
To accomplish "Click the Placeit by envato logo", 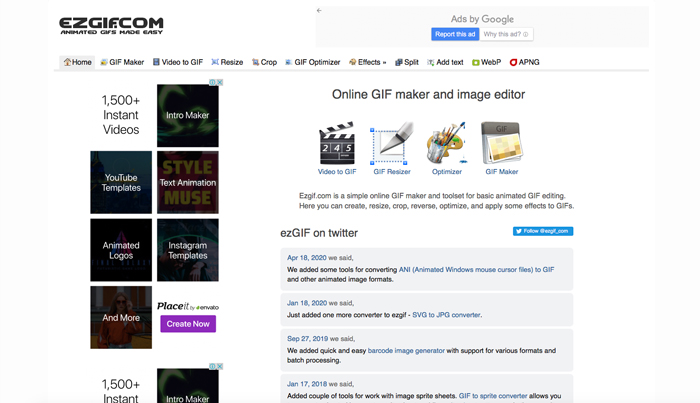I will (x=188, y=306).
